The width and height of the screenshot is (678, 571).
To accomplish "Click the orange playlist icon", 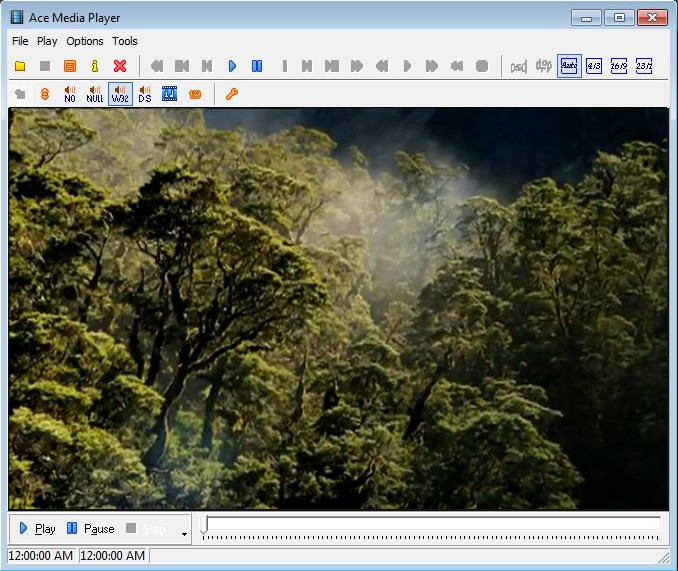I will [70, 66].
